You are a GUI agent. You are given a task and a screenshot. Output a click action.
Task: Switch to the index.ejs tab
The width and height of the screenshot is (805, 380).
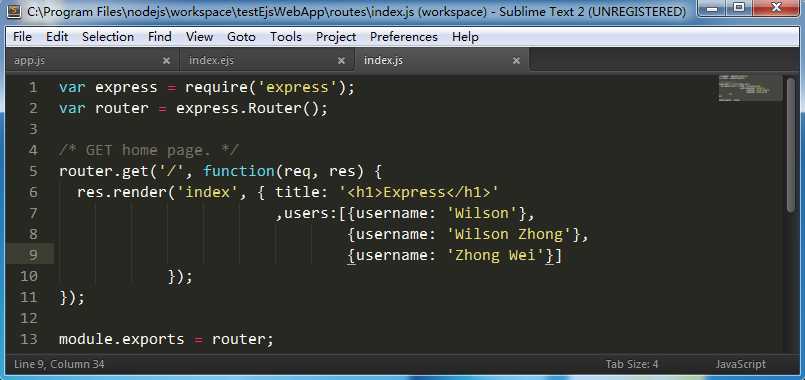click(267, 61)
